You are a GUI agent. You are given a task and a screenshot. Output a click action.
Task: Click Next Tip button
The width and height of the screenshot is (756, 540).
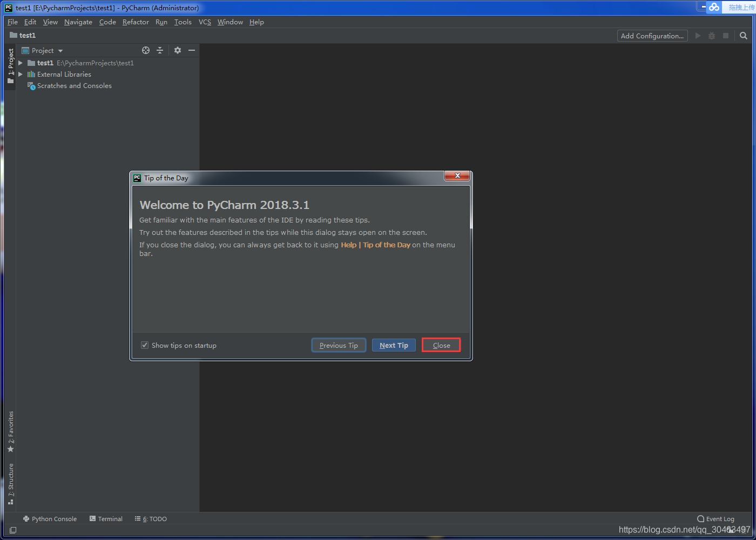394,345
